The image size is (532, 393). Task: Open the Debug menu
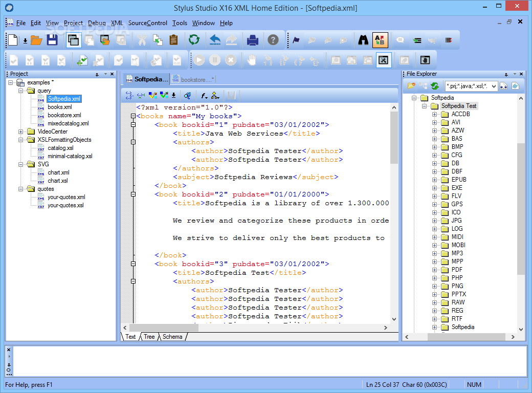click(97, 23)
